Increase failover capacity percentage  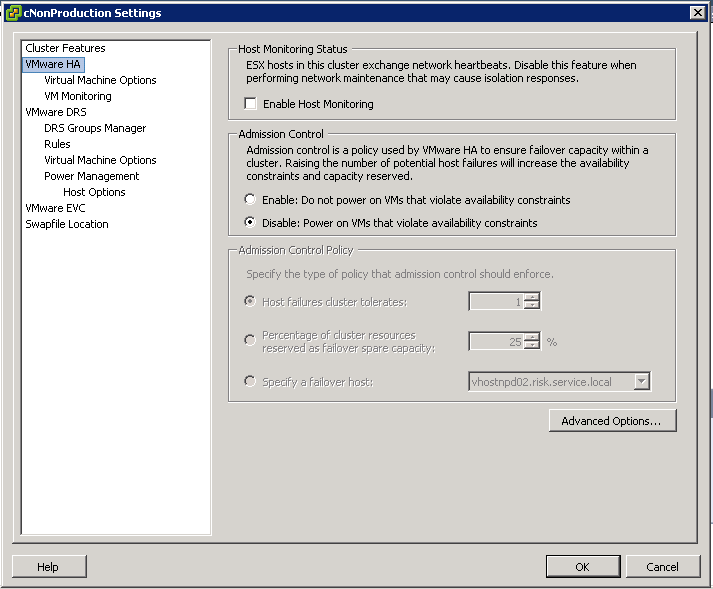pyautogui.click(x=532, y=337)
